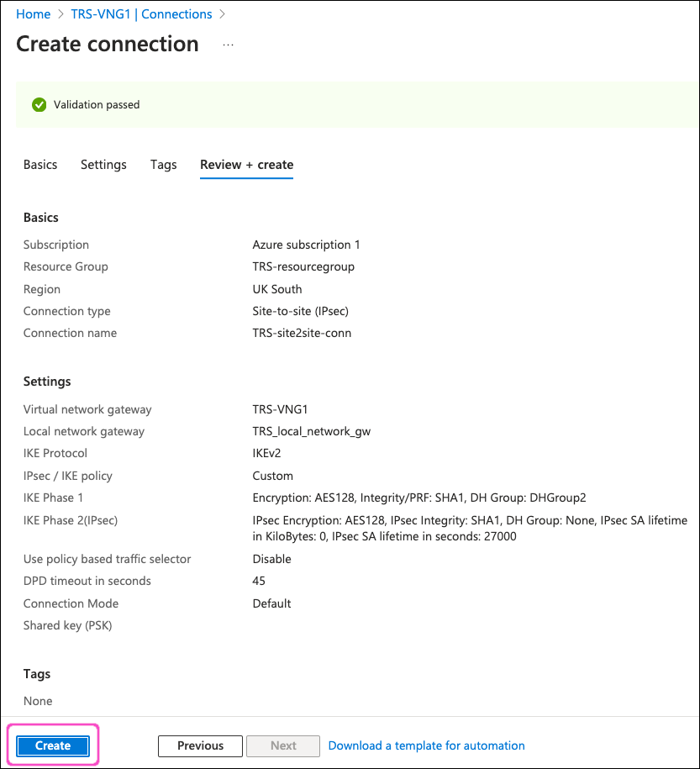Select the Tags tab

[x=163, y=165]
